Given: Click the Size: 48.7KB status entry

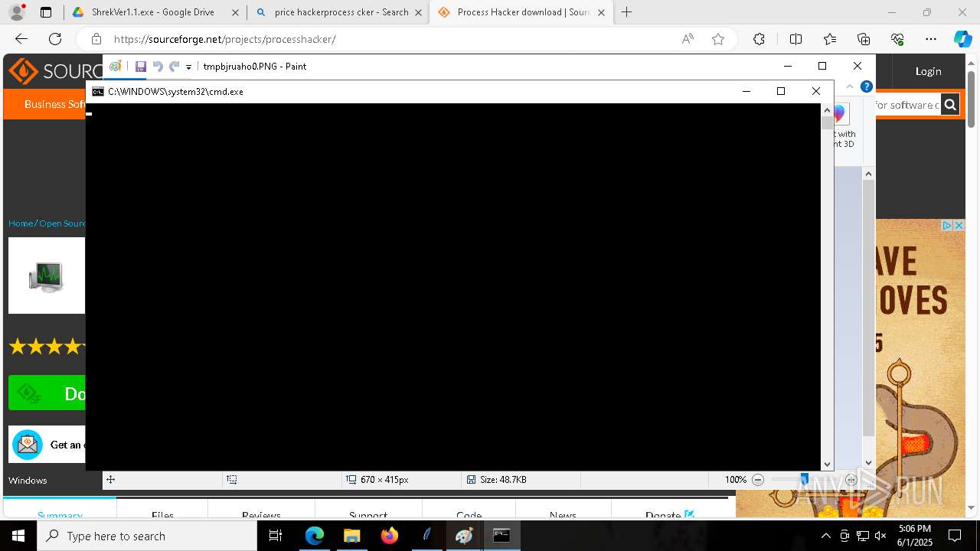Looking at the screenshot, I should click(496, 480).
